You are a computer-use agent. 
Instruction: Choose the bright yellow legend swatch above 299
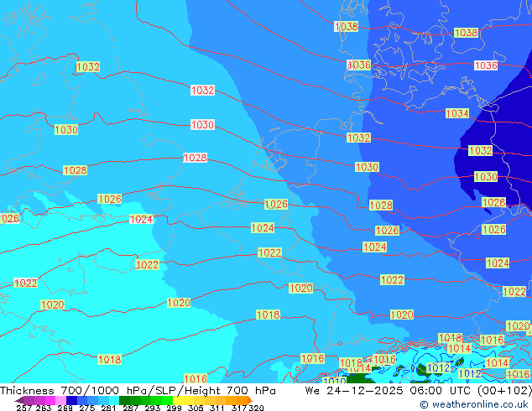(178, 400)
